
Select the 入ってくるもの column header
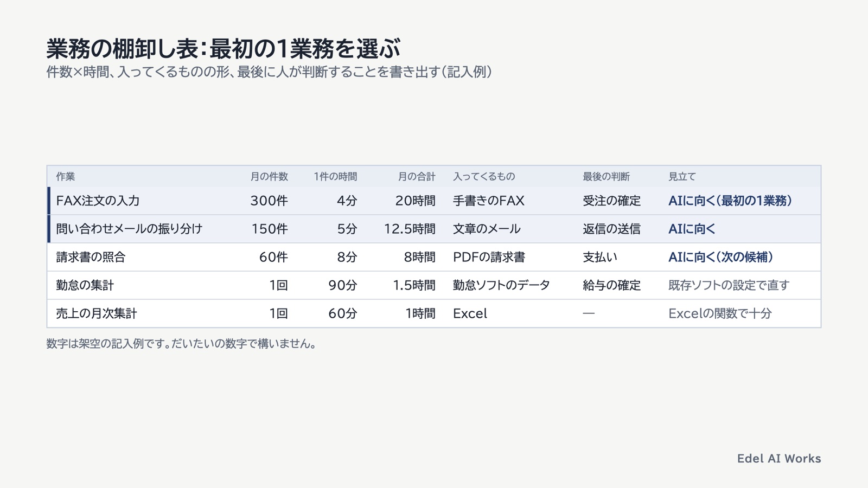click(484, 177)
